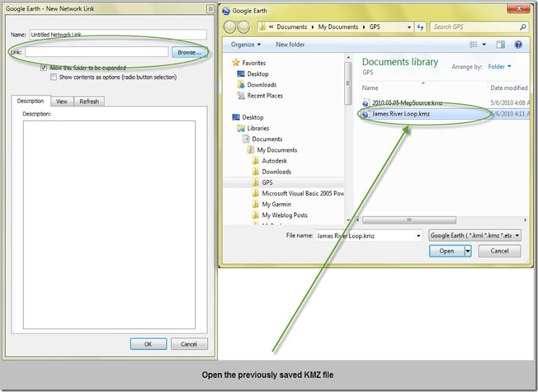Click the horizontal scrollbar in file list

pos(409,220)
